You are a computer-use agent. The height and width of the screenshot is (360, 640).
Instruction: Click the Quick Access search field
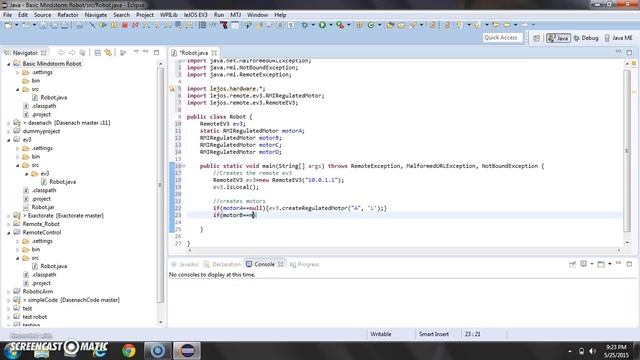pyautogui.click(x=502, y=38)
